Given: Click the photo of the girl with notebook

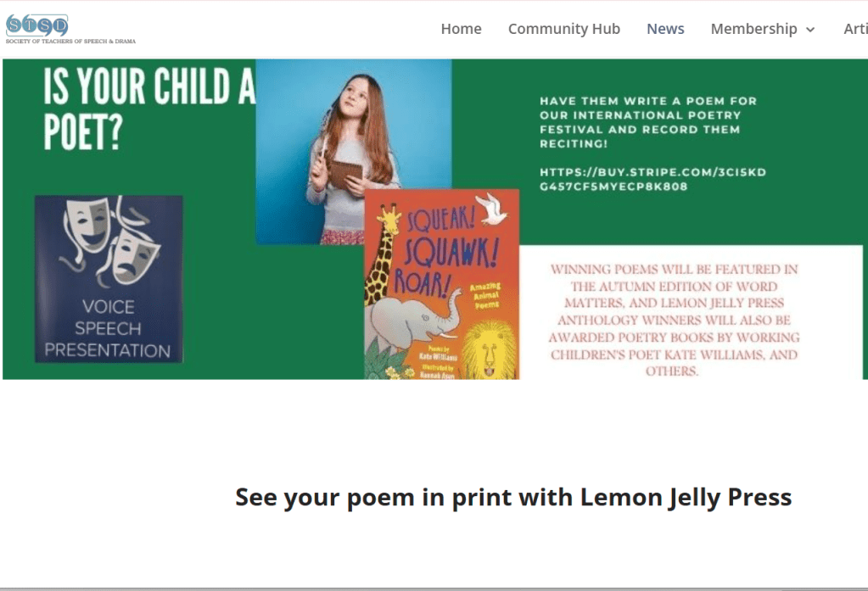Looking at the screenshot, I should pos(353,152).
